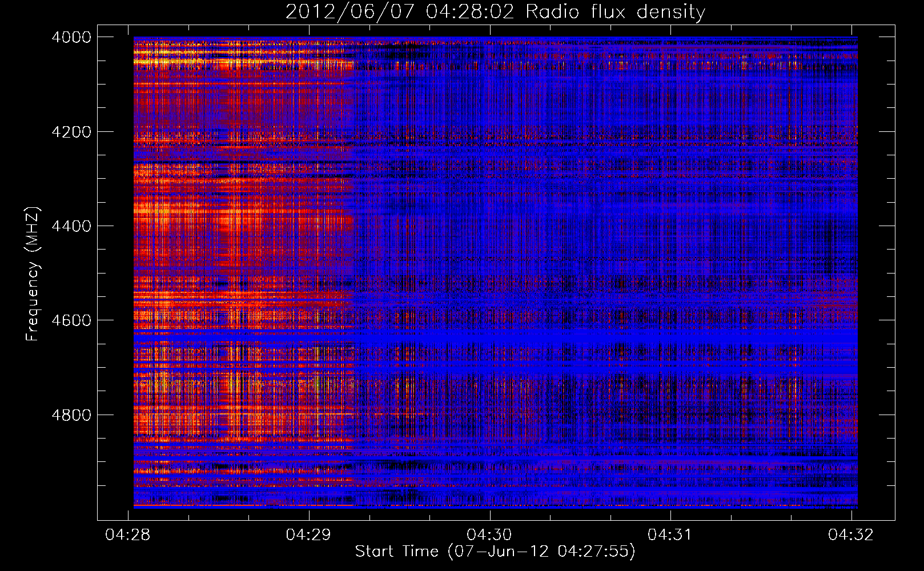Click the 4000 frequency tick label
This screenshot has width=924, height=571.
[71, 37]
